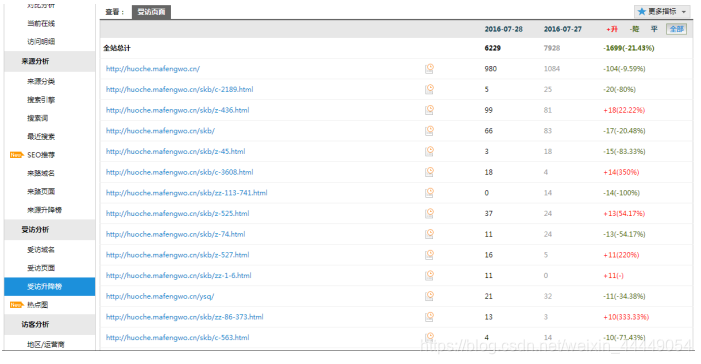Open 来源分类 in the sidebar
701x364 pixels.
(41, 81)
